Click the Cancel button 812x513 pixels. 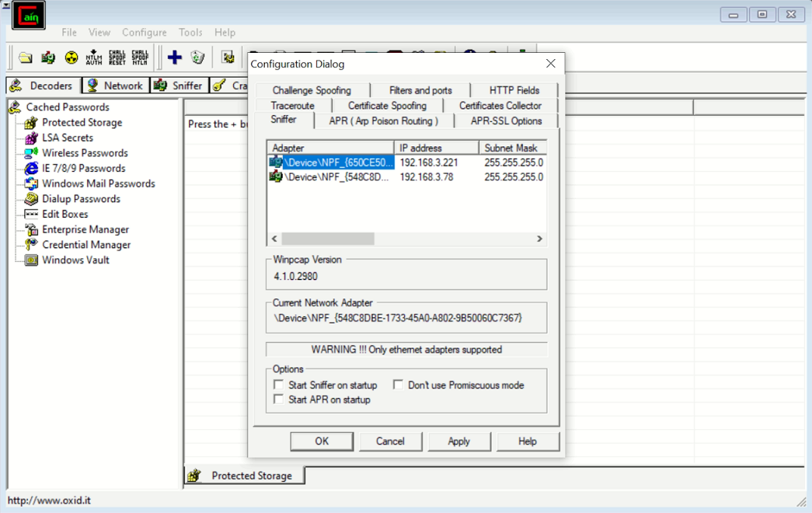[x=390, y=441]
